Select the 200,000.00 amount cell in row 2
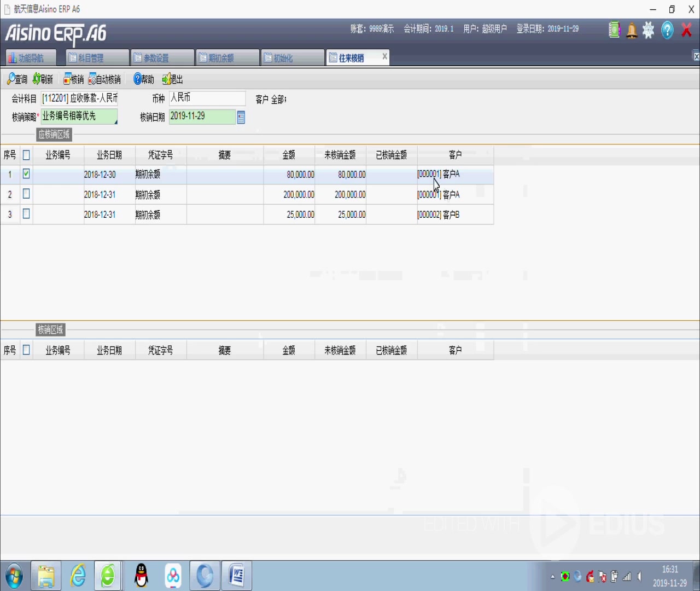 [289, 195]
